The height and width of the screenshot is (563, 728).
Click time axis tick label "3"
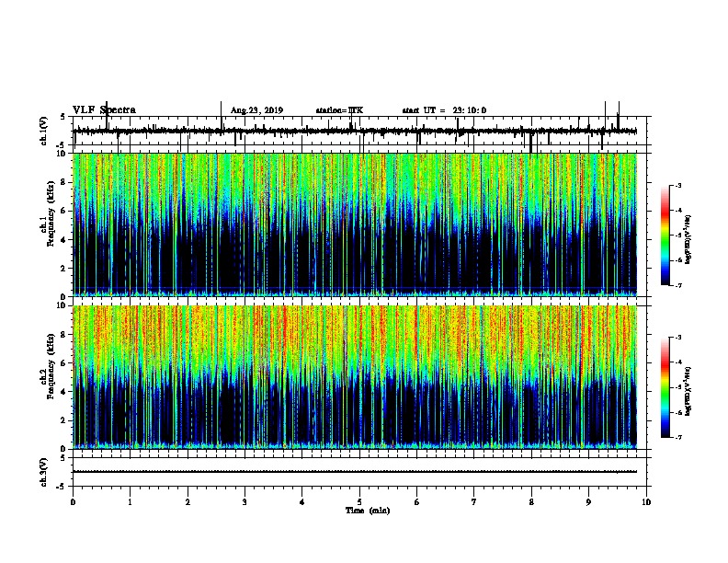pyautogui.click(x=245, y=502)
